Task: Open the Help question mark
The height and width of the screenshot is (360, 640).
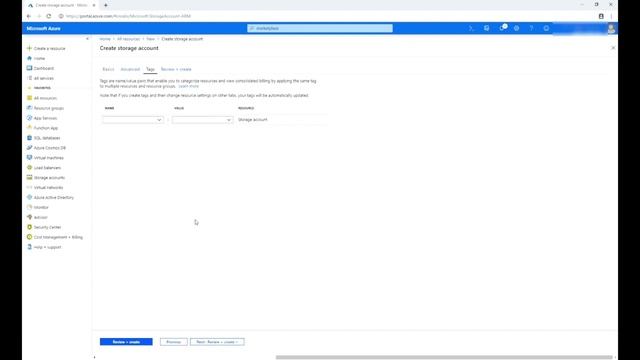Action: [x=531, y=28]
